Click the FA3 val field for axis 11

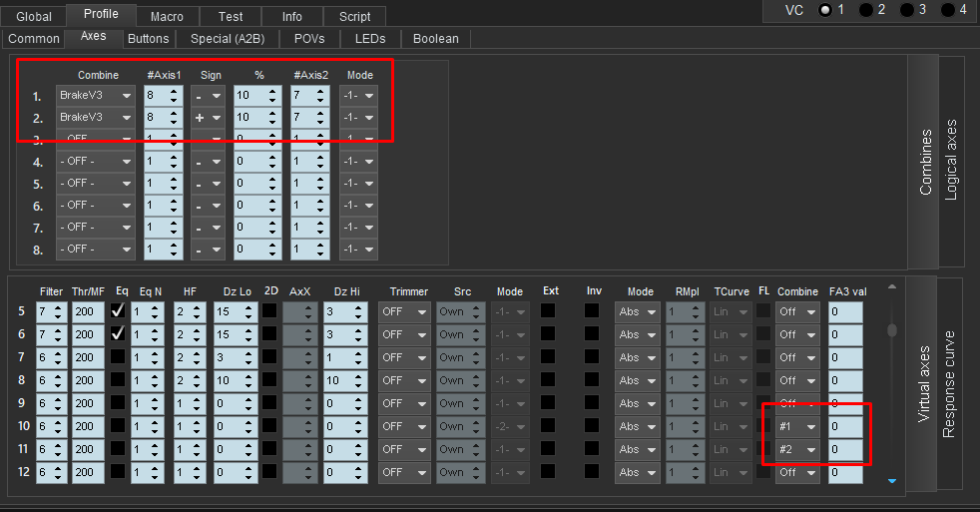845,450
